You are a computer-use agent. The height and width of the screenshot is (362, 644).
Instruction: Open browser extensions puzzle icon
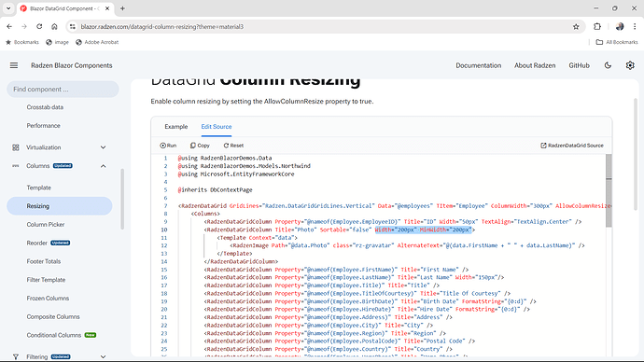coord(597,27)
